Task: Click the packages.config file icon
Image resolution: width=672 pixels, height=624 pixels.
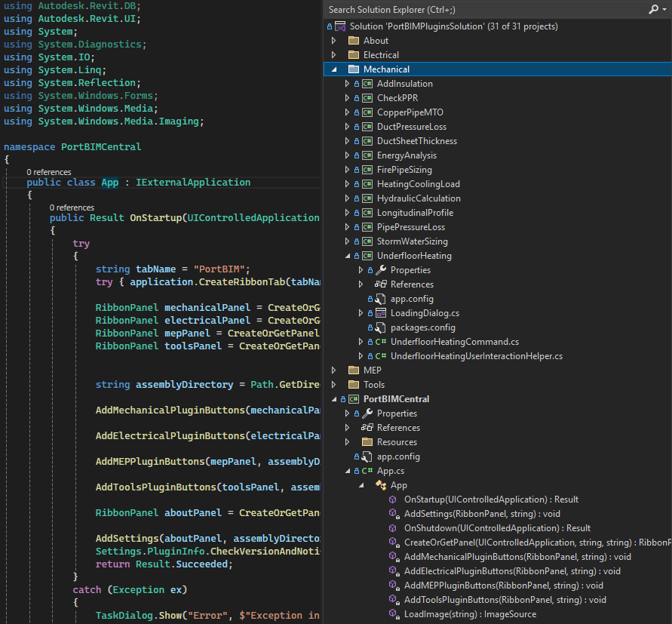Action: [x=381, y=327]
